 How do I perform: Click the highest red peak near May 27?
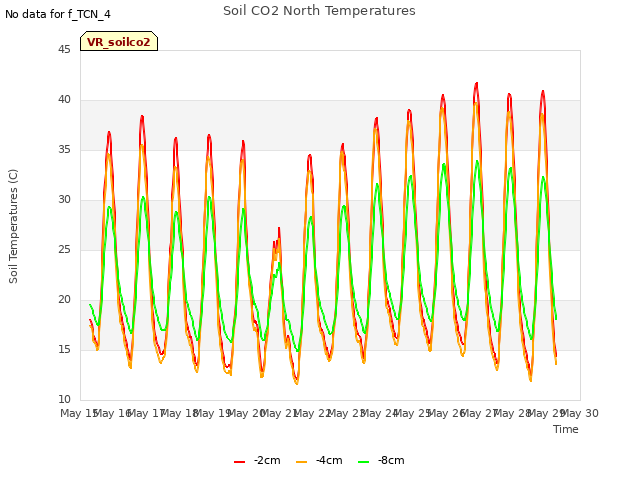pyautogui.click(x=476, y=84)
